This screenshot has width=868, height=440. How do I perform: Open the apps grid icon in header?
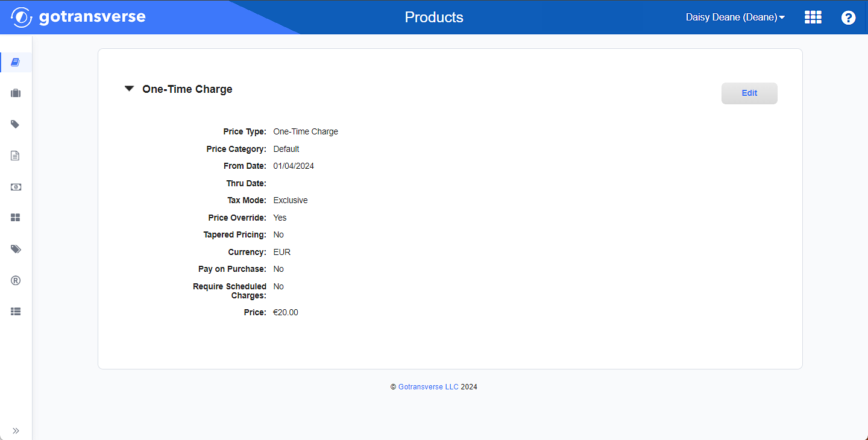click(x=813, y=17)
